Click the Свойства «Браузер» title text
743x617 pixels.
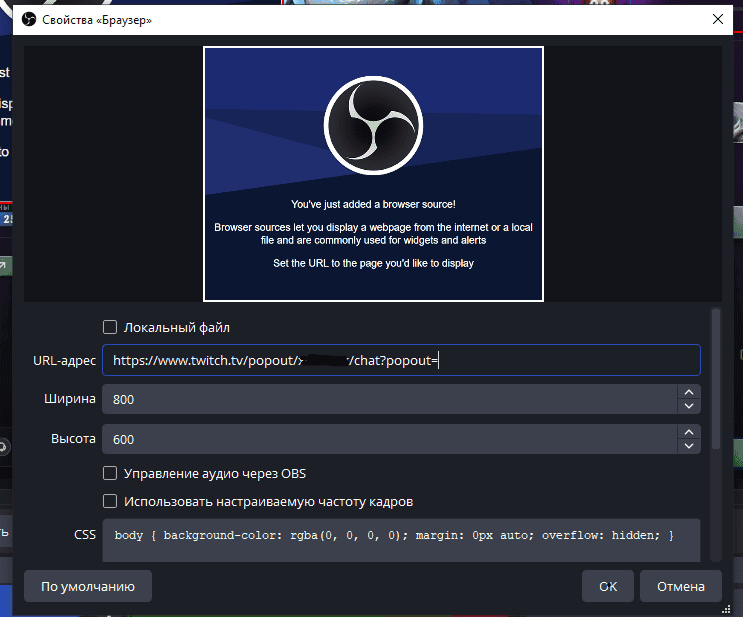click(x=98, y=19)
